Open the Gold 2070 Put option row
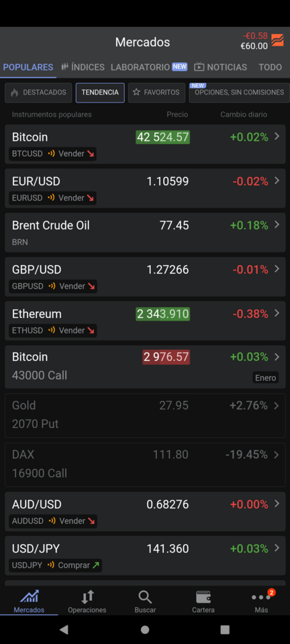This screenshot has height=644, width=290. [x=145, y=415]
